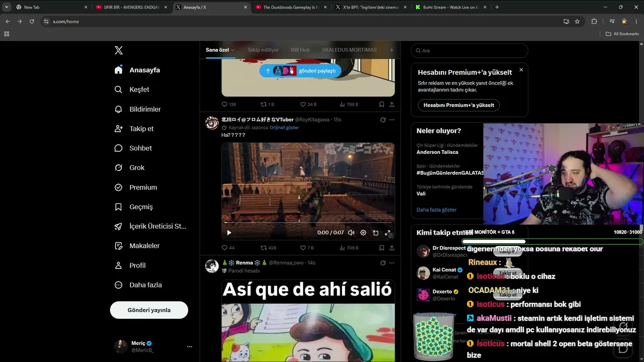
Task: Open İçerik Üreticisi Studio in the sidebar
Action: pos(150,226)
